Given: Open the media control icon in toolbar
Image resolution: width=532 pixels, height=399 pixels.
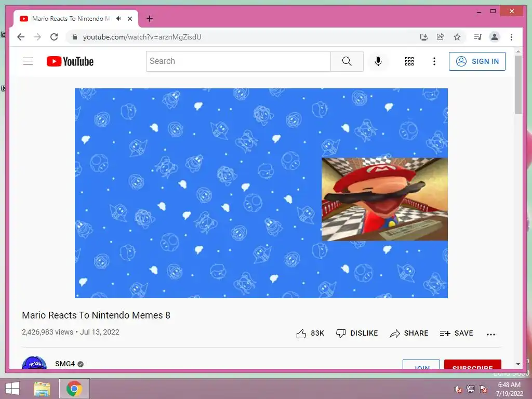Looking at the screenshot, I should (478, 37).
